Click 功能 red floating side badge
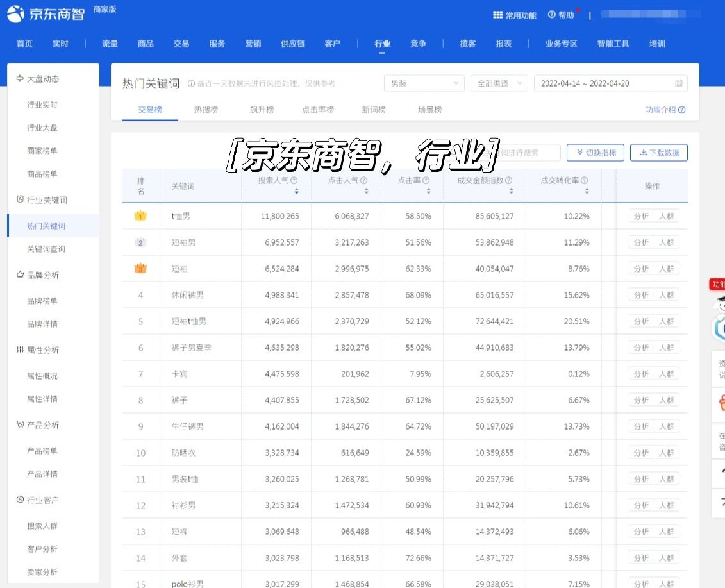This screenshot has height=588, width=725. 717,285
